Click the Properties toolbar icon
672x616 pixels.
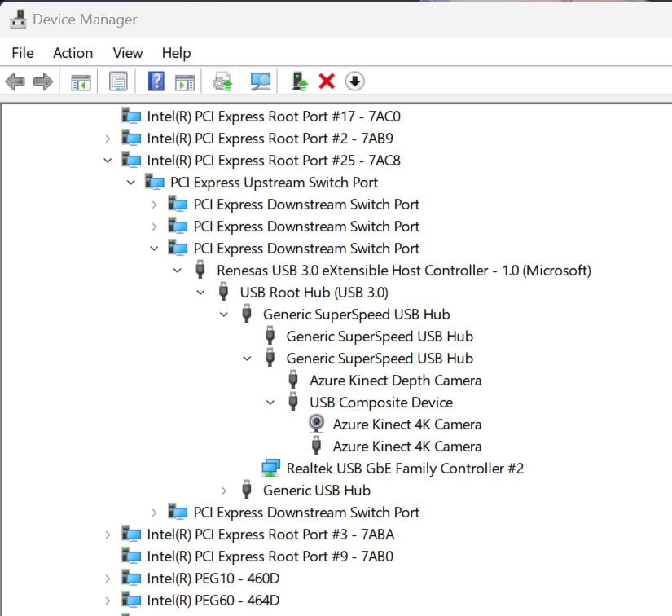coord(119,81)
